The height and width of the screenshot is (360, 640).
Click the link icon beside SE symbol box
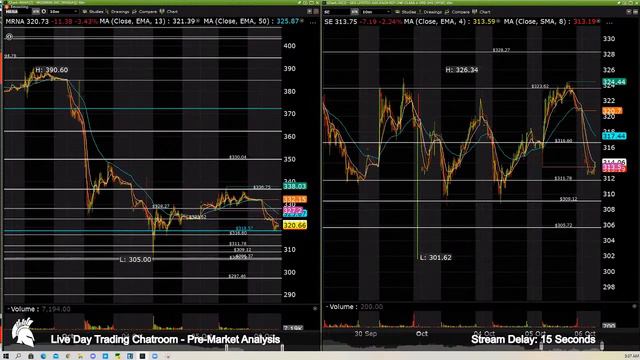(355, 12)
